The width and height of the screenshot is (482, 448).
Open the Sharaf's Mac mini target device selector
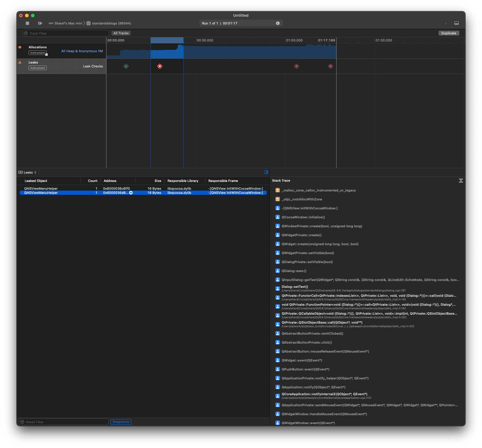click(x=65, y=23)
